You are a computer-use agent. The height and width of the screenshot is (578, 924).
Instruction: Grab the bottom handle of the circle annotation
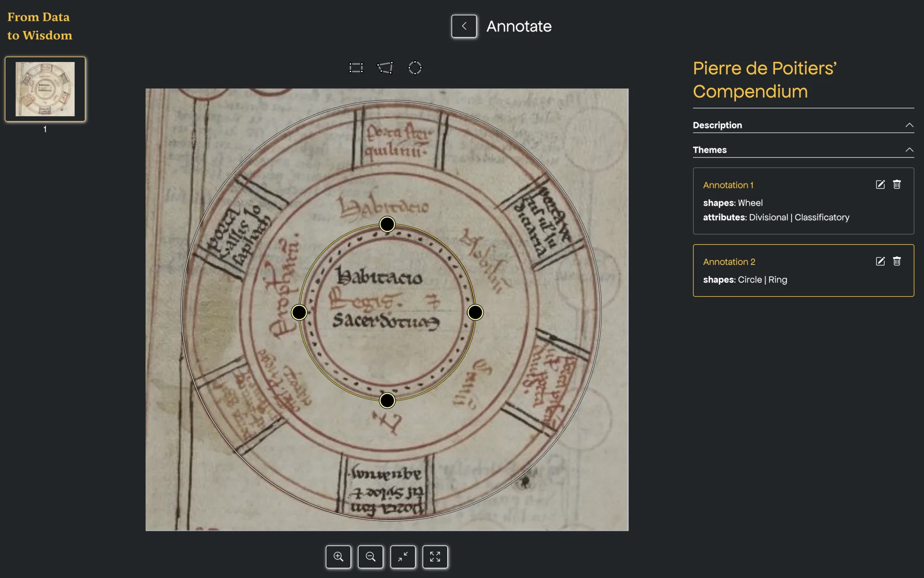pyautogui.click(x=387, y=400)
